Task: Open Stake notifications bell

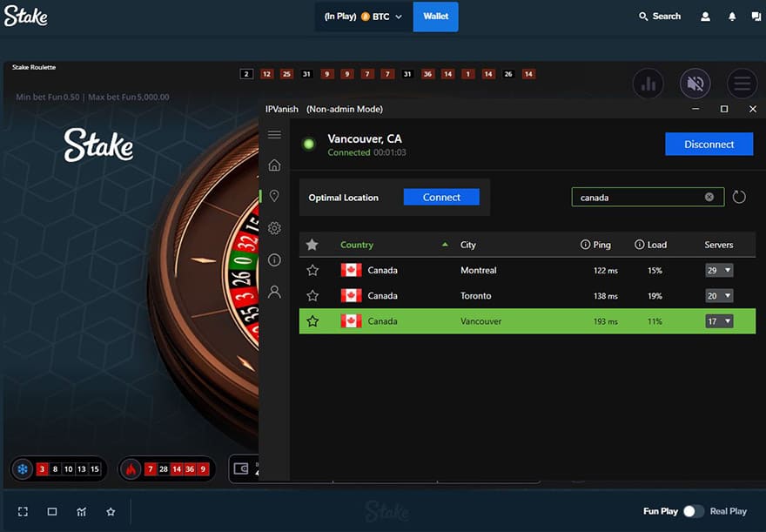Action: click(732, 17)
